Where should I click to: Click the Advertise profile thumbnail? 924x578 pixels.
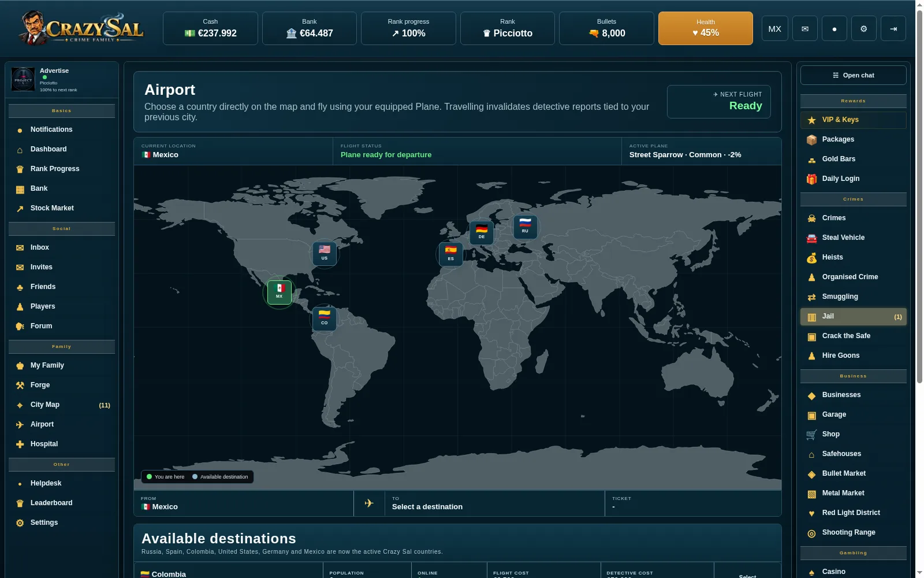[x=23, y=79]
